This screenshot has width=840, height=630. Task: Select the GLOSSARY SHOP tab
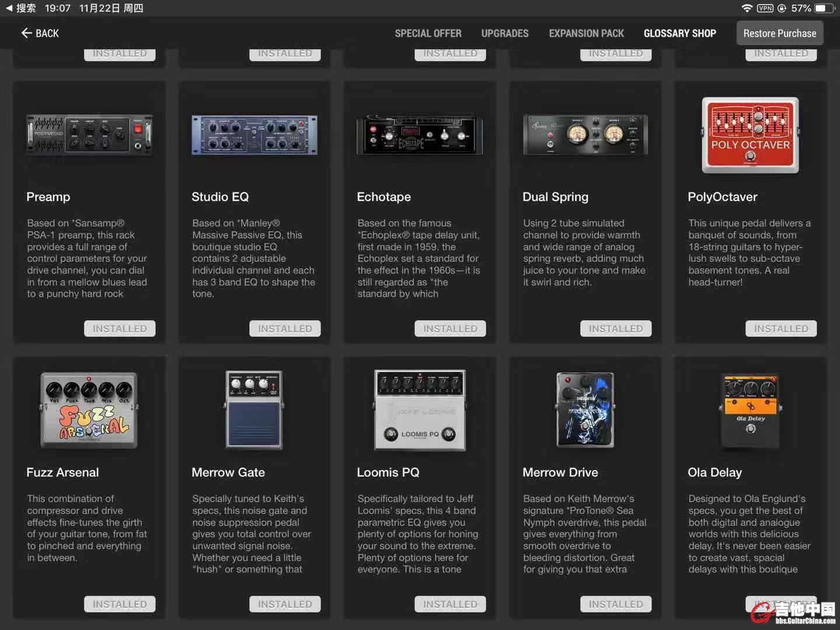[680, 33]
